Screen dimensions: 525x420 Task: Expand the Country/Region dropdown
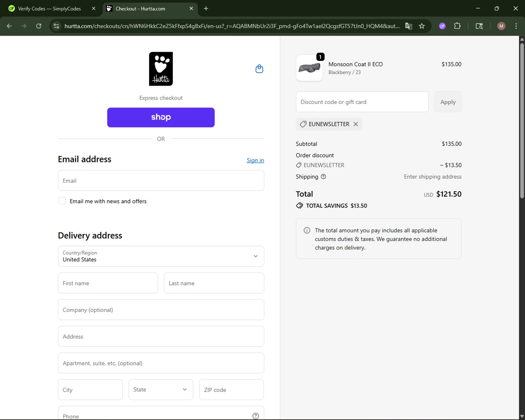point(161,256)
